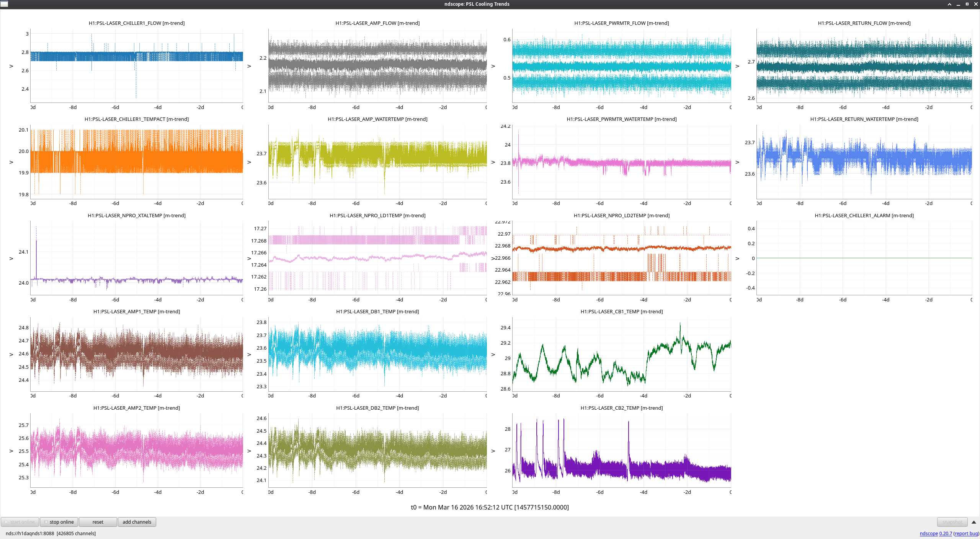Click the CHILLER1_ALARM green trace plot

coord(864,258)
